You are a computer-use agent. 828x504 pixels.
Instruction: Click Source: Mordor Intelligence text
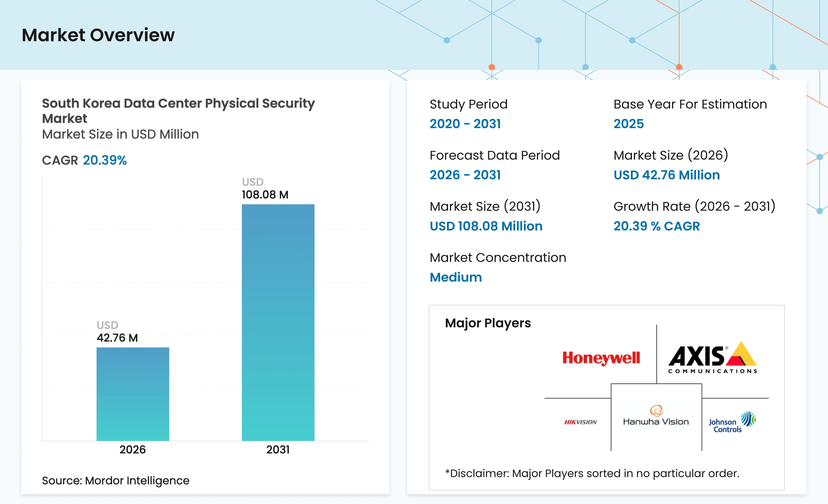click(x=115, y=481)
